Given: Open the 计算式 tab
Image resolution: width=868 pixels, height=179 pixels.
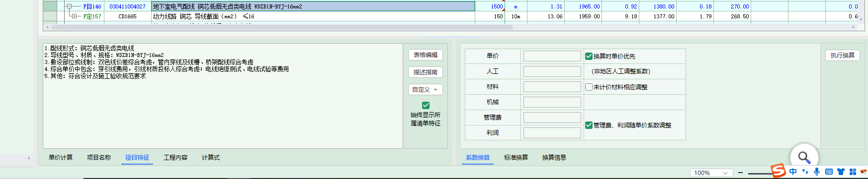Looking at the screenshot, I should coord(211,157).
